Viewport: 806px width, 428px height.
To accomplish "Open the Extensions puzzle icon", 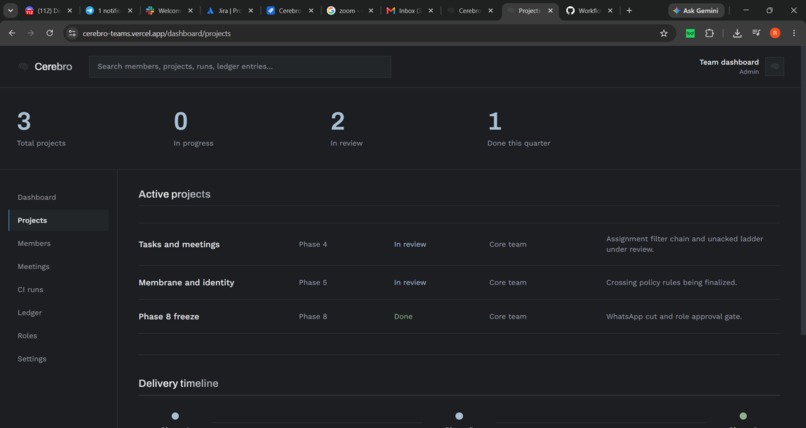I will tap(709, 33).
